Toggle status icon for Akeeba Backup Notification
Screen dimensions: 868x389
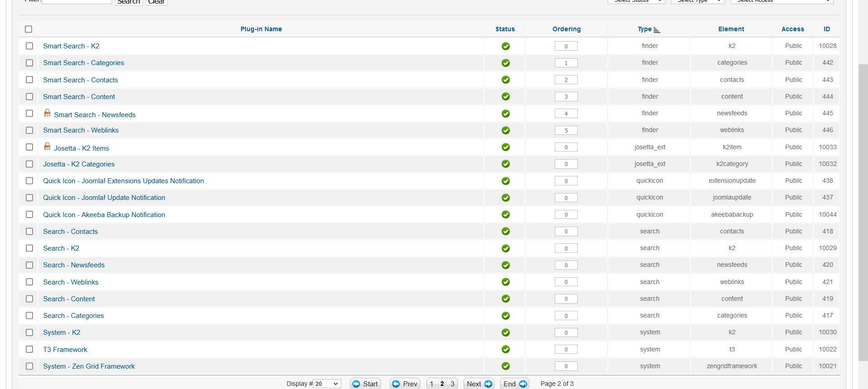pyautogui.click(x=505, y=214)
